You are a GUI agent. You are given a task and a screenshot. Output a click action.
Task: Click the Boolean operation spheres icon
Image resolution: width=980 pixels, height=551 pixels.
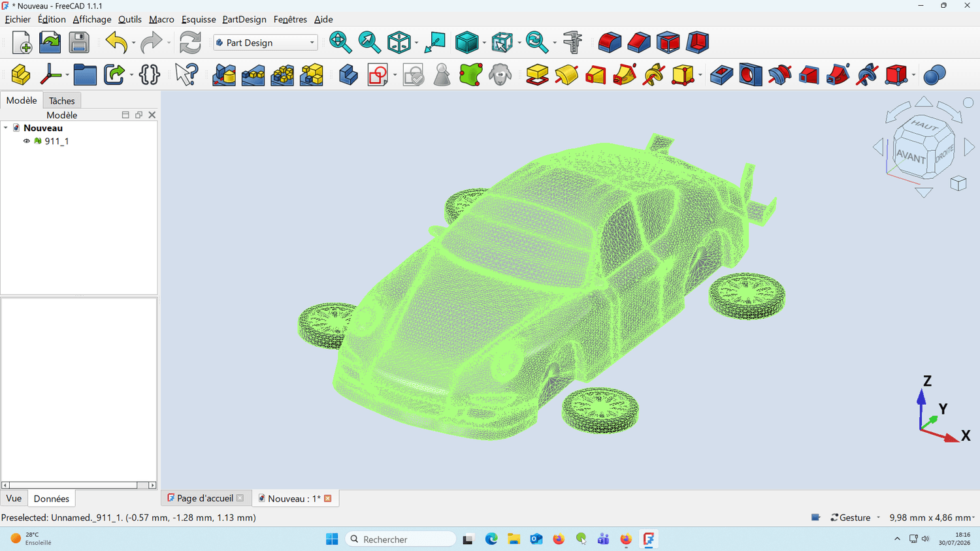[935, 75]
